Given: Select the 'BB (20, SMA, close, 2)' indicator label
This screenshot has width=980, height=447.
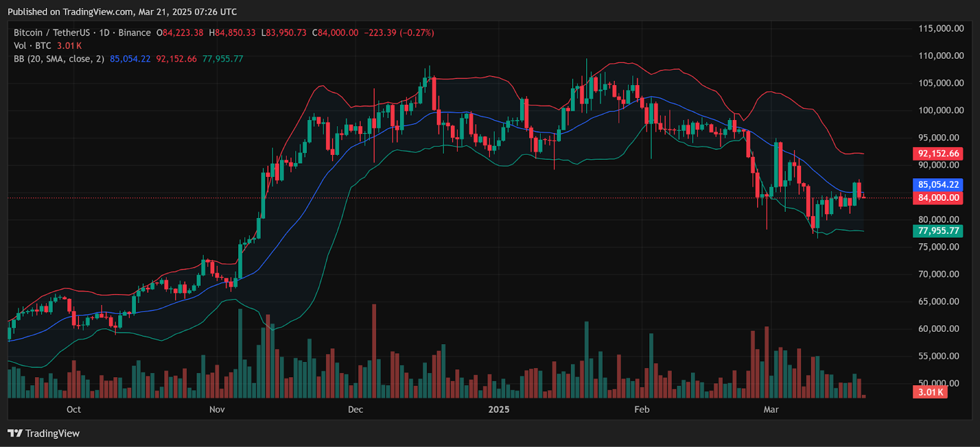Looking at the screenshot, I should coord(59,59).
